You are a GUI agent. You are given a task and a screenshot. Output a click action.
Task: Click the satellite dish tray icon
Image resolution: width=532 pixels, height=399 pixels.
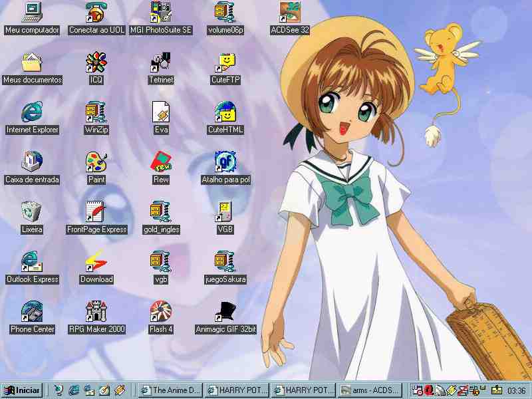click(440, 390)
